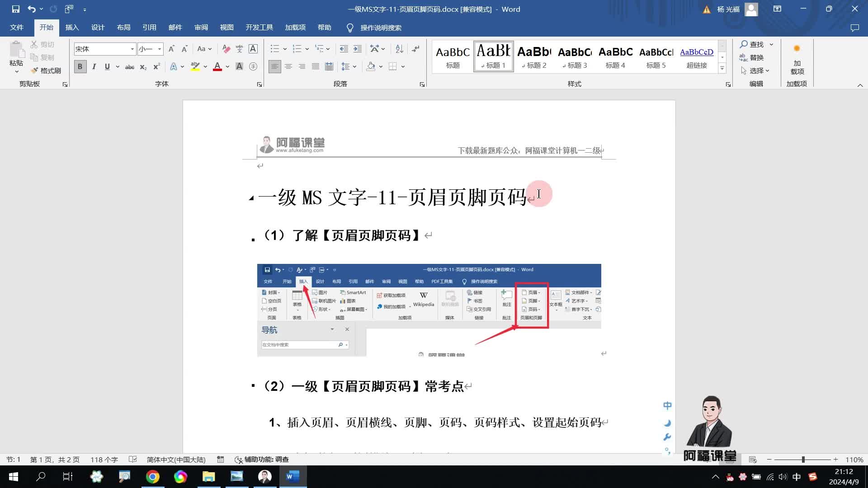This screenshot has width=868, height=488.
Task: Click the Sort icon in Paragraph group
Action: click(x=399, y=49)
